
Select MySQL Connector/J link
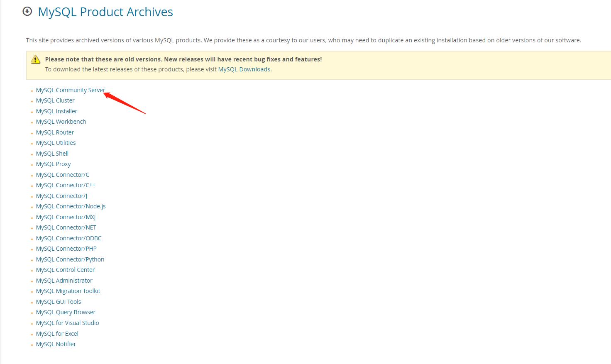[61, 196]
